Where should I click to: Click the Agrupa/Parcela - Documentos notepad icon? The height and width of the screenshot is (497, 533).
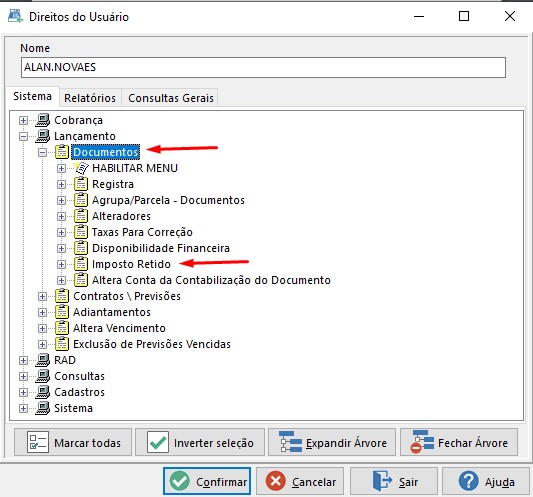tap(81, 200)
